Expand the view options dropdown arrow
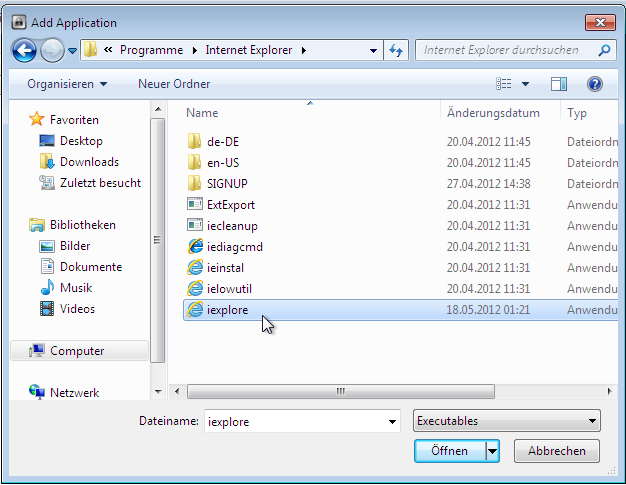The width and height of the screenshot is (626, 485). click(525, 84)
